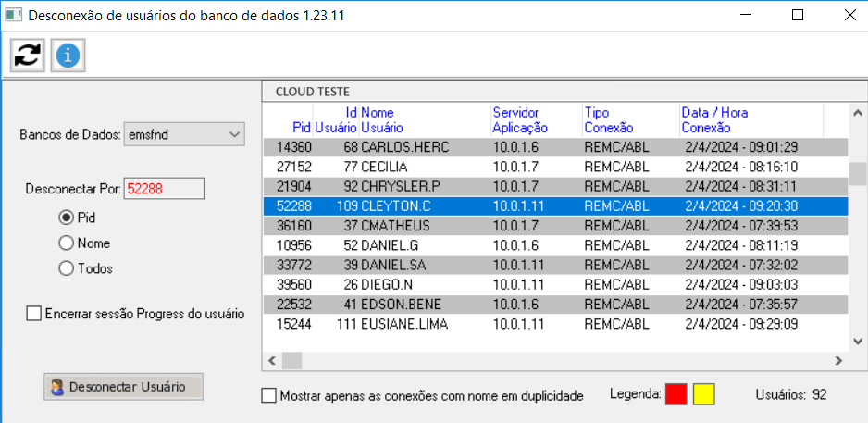Screen dimensions: 868x423
Task: Click connection time 2/4/2024 - 07:32:02
Action: click(x=741, y=266)
